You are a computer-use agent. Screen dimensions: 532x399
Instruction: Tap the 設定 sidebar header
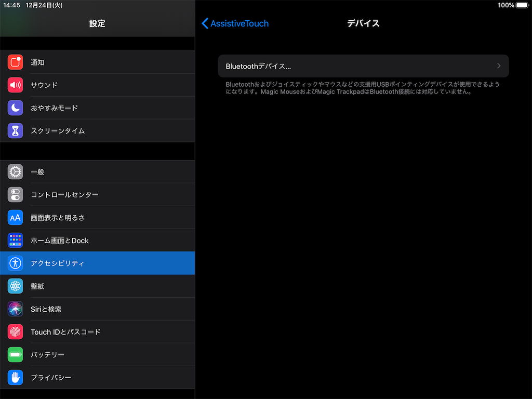pos(97,23)
